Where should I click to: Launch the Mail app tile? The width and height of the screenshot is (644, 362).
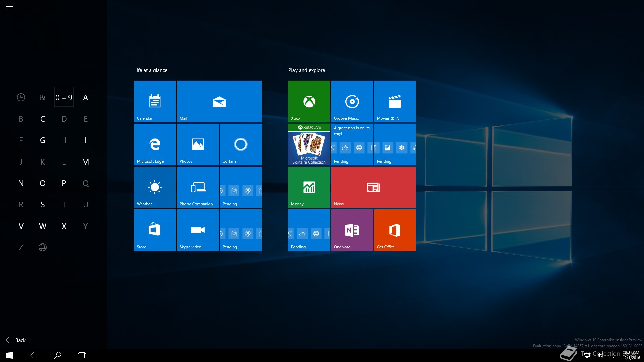point(219,101)
